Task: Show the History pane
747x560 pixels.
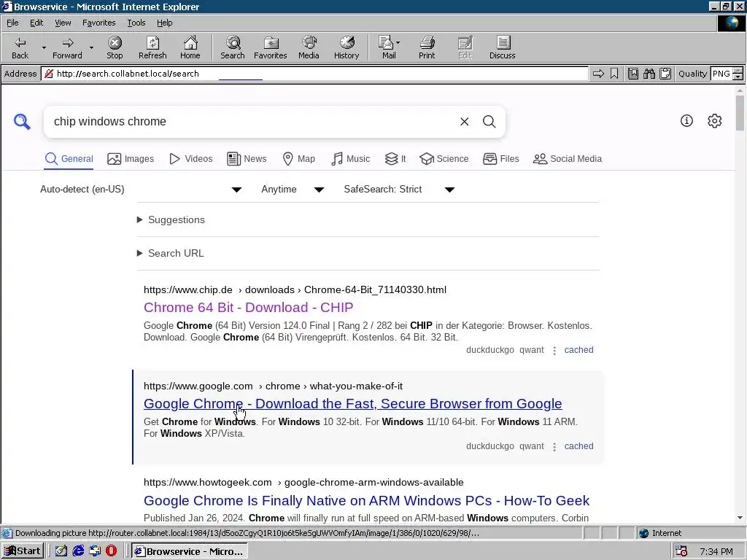Action: (x=347, y=47)
